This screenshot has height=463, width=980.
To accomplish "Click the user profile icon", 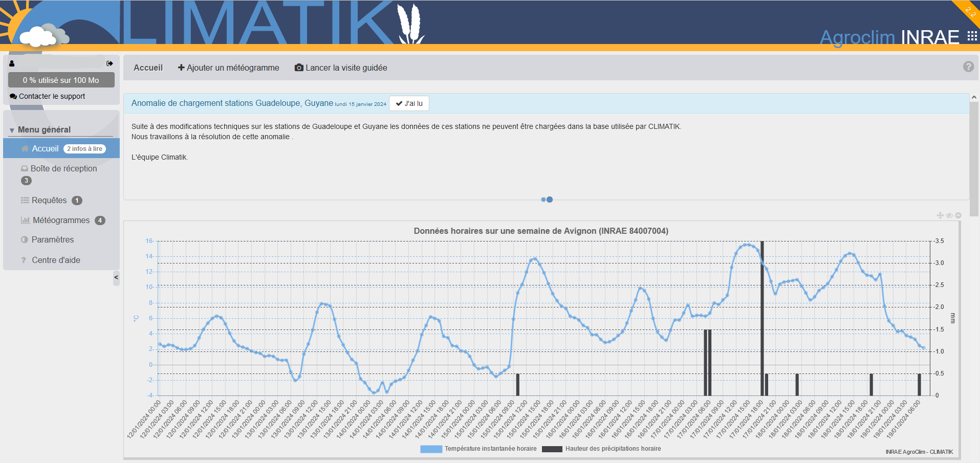I will pyautogui.click(x=12, y=63).
